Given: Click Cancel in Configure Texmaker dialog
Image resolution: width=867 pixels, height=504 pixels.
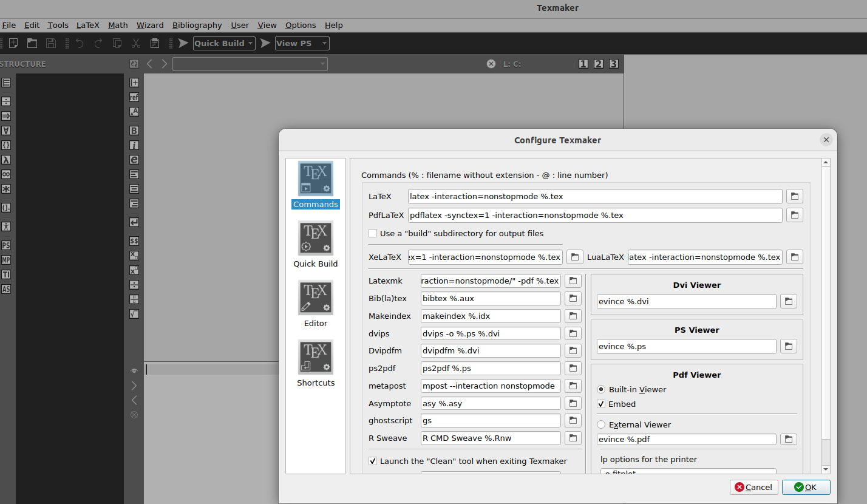Looking at the screenshot, I should pyautogui.click(x=753, y=487).
